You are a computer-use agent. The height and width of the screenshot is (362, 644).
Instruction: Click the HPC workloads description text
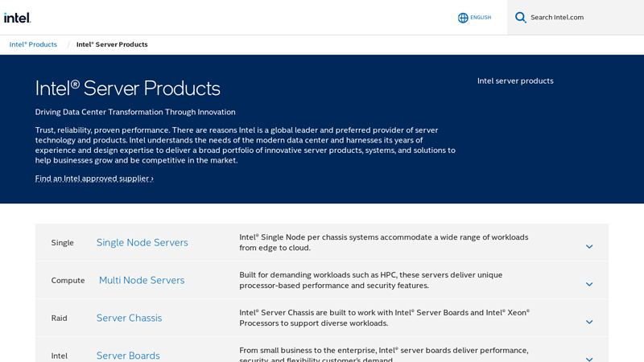click(371, 280)
